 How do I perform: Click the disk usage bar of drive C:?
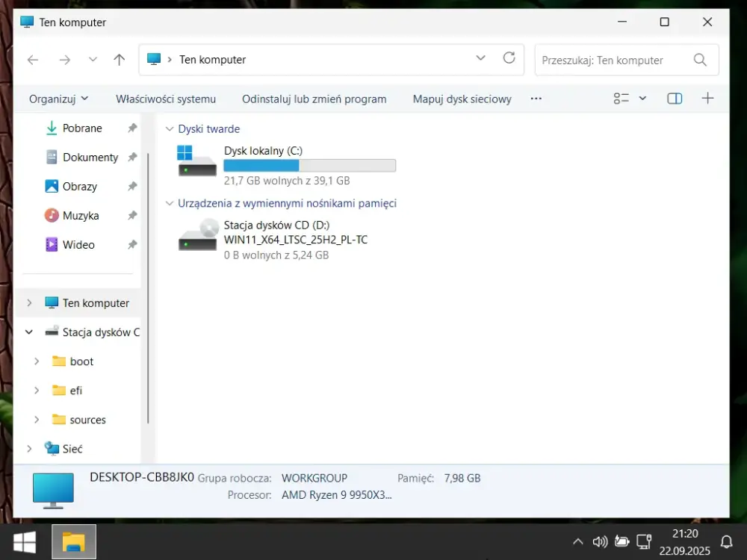coord(309,165)
